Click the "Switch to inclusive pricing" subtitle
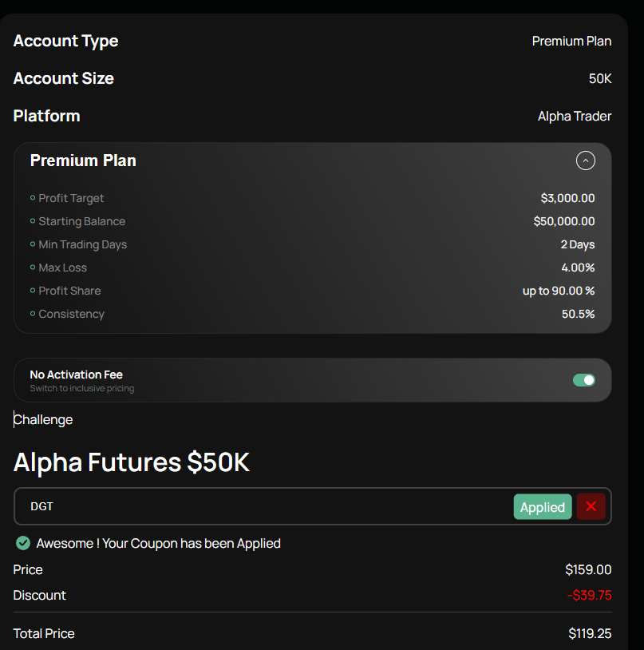Screen dimensions: 644x650 pyautogui.click(x=82, y=388)
